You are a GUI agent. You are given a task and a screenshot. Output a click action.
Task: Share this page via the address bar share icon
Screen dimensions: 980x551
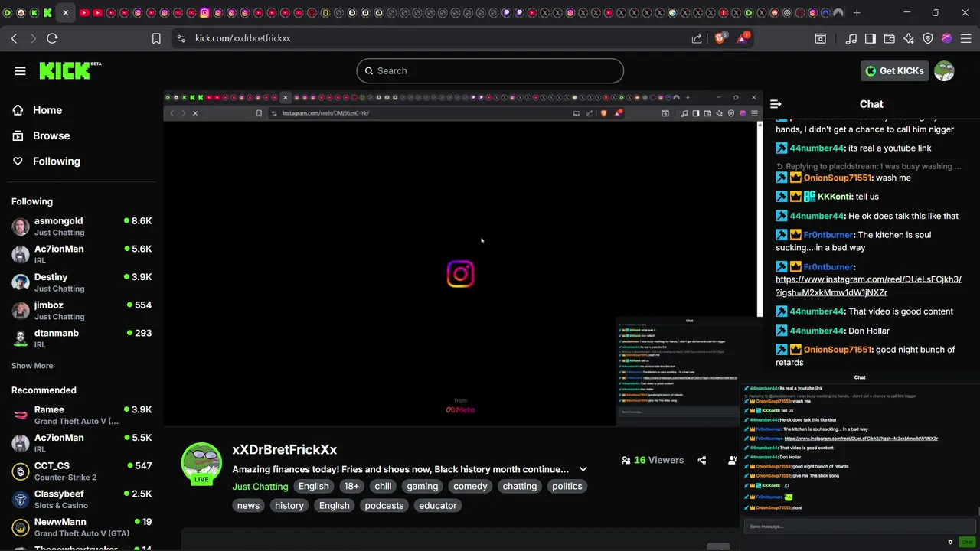click(x=697, y=38)
